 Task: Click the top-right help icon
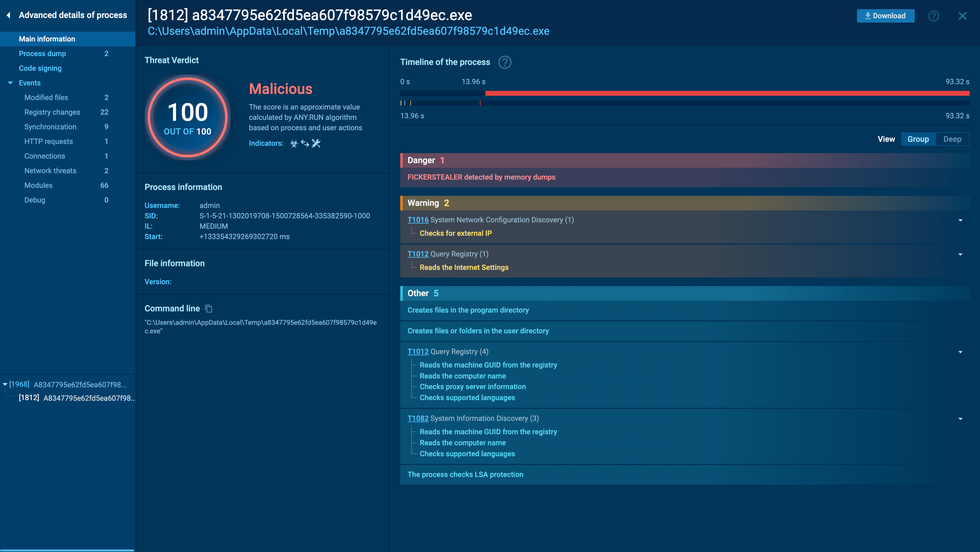point(933,16)
